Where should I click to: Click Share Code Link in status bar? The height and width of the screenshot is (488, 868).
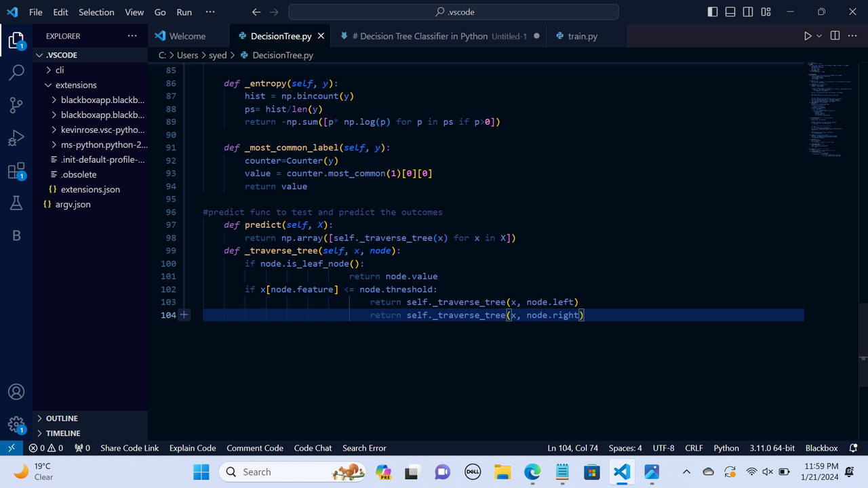(130, 448)
